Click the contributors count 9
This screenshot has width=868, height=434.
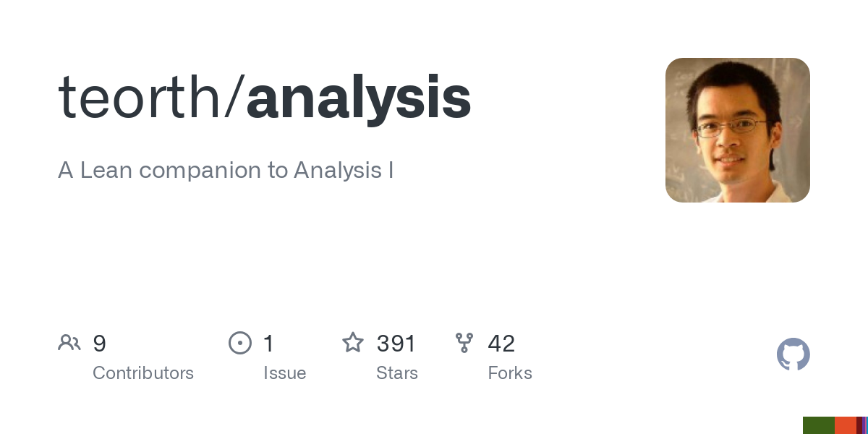pos(99,344)
